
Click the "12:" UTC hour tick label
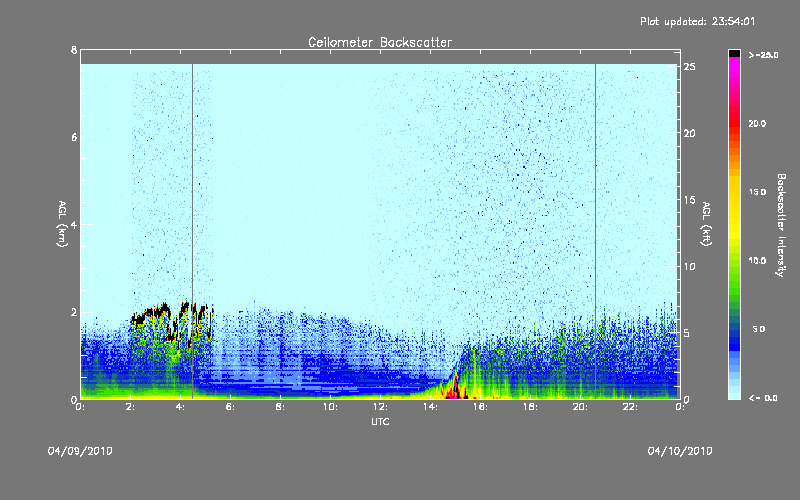point(380,407)
